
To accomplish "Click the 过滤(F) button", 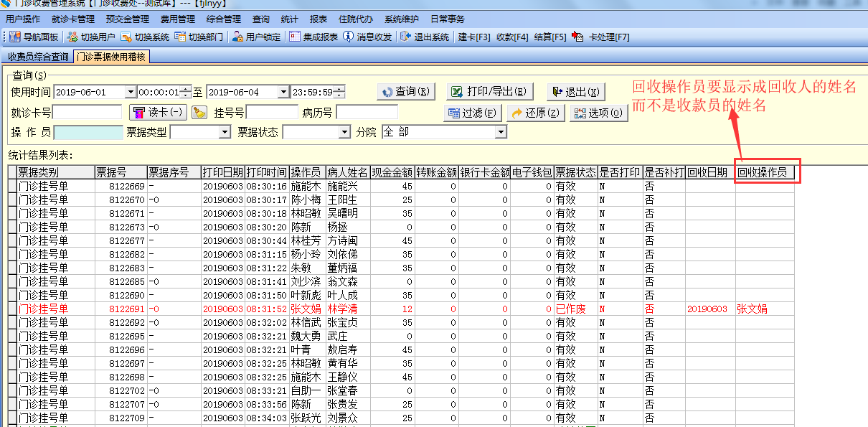I will point(472,113).
